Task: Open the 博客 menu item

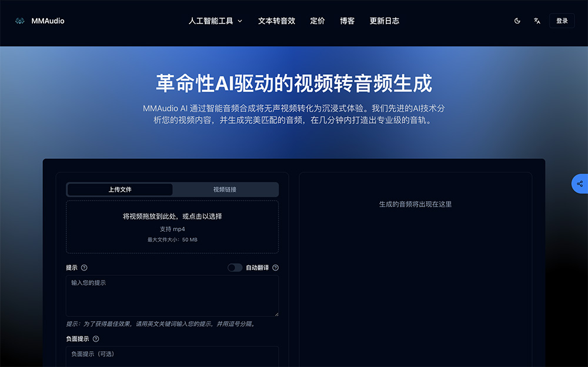Action: pyautogui.click(x=348, y=21)
